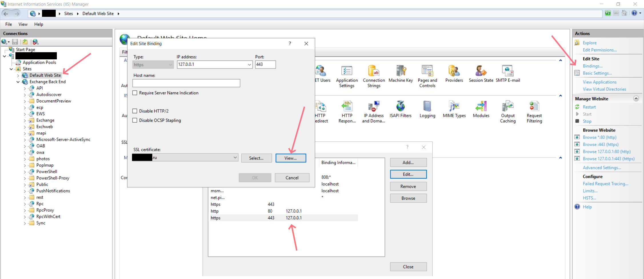Enable Require Server Name Indication checkbox

[135, 93]
